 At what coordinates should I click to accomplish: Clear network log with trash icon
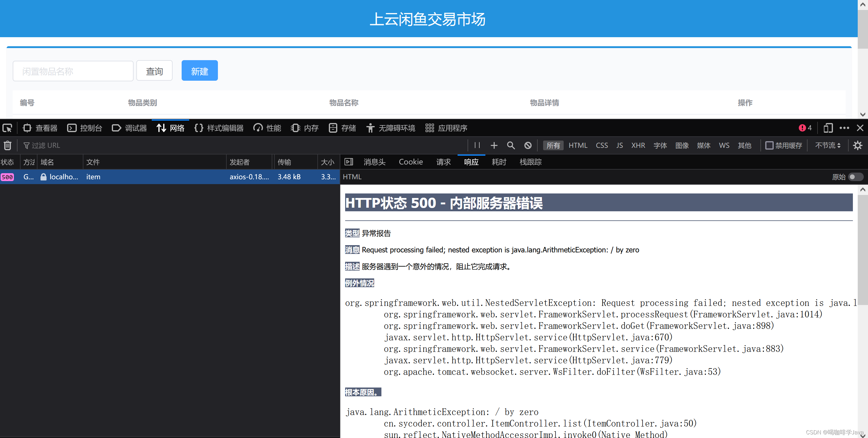[x=8, y=145]
